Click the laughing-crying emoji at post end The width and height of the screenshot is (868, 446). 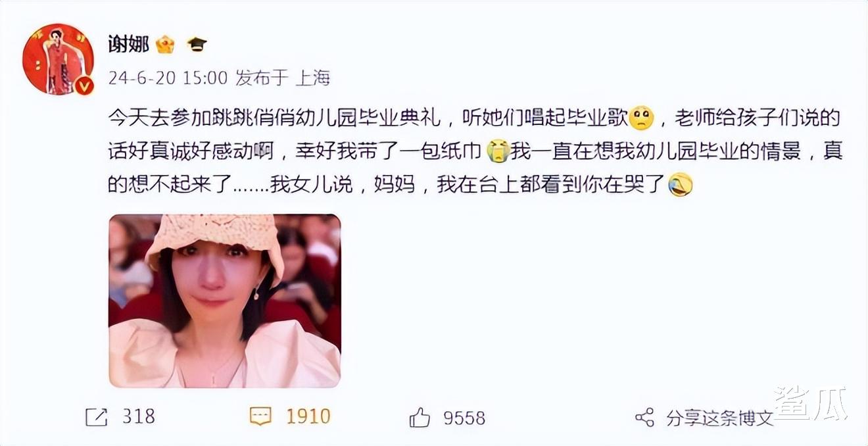[680, 186]
